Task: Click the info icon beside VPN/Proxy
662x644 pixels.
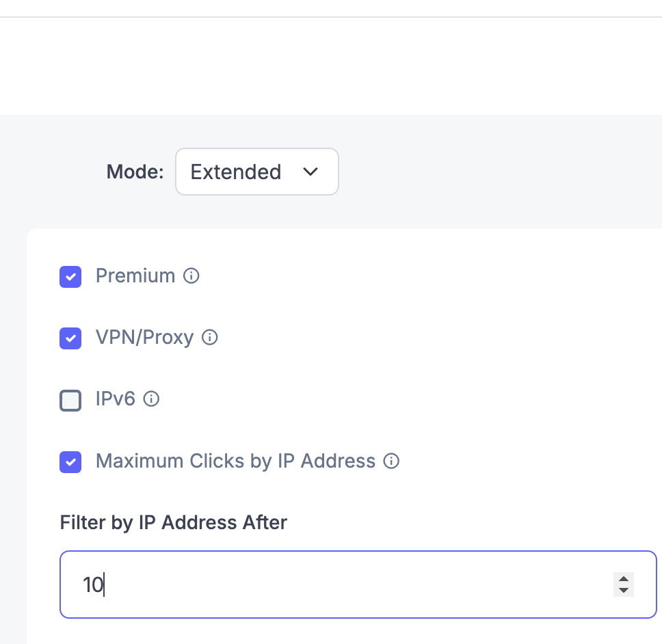Action: tap(210, 337)
